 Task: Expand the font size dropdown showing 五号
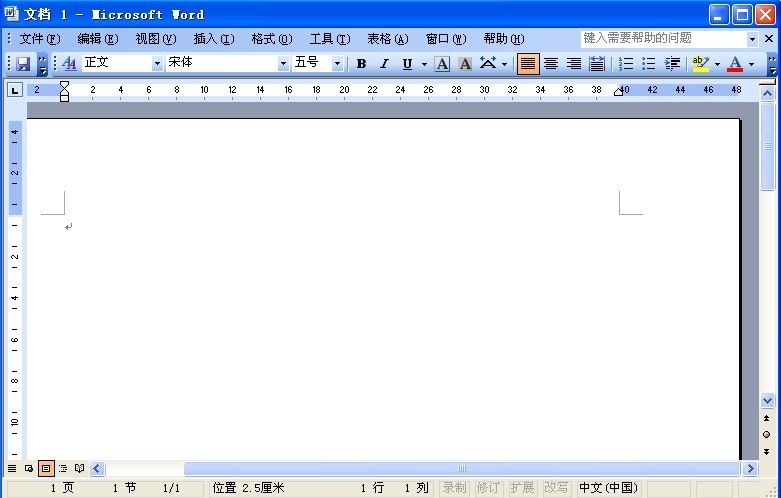pyautogui.click(x=337, y=64)
